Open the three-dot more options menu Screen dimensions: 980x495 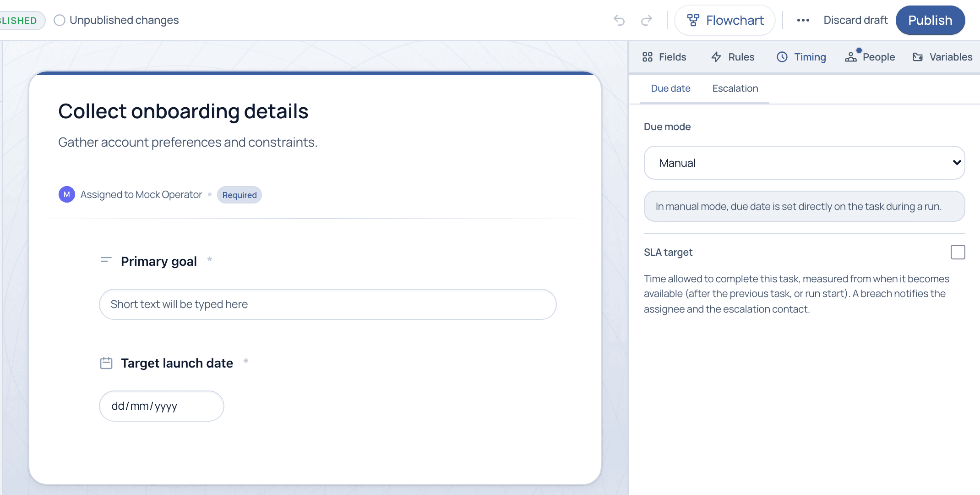803,20
